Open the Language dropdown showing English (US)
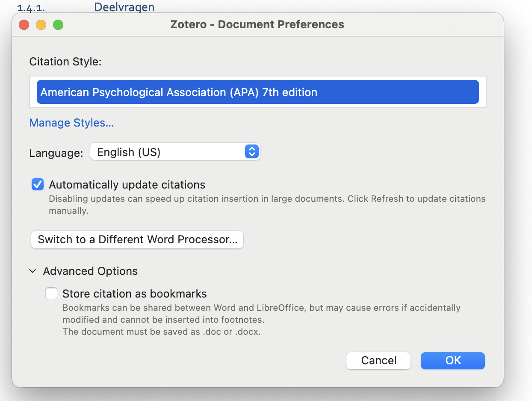 coord(175,152)
